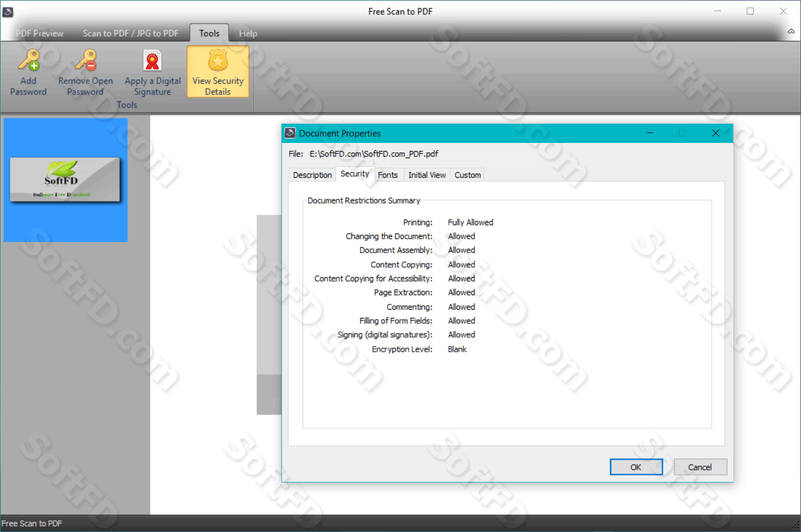801x532 pixels.
Task: Select View Security Details badge icon
Action: [x=218, y=60]
